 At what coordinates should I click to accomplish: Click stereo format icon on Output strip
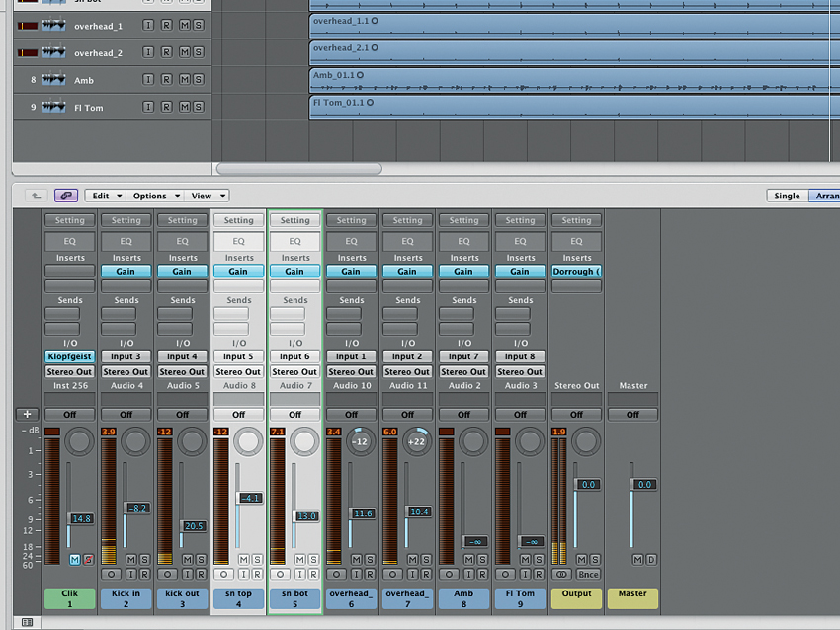pos(561,574)
